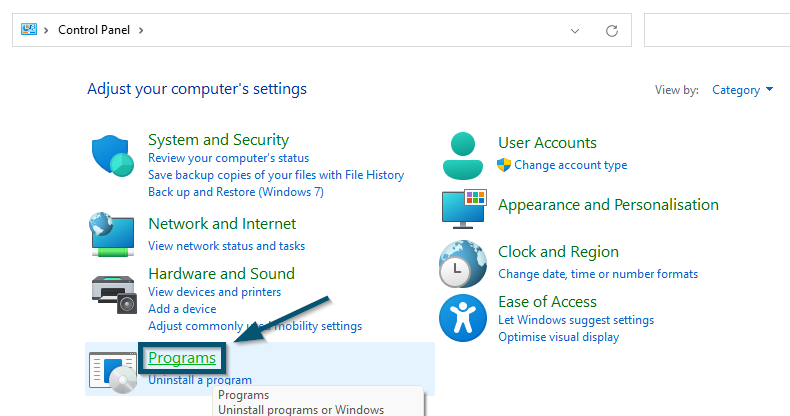This screenshot has height=416, width=790.
Task: Open the address bar history dropdown
Action: [574, 31]
